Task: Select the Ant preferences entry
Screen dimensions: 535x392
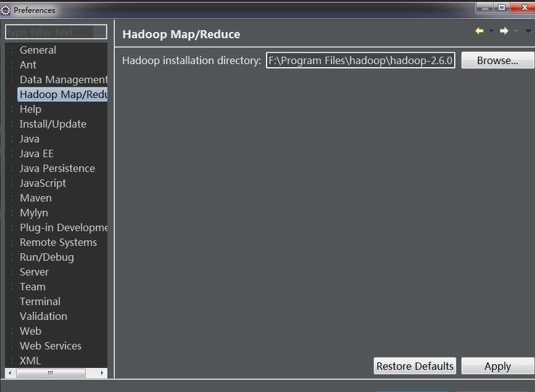Action: pyautogui.click(x=28, y=65)
